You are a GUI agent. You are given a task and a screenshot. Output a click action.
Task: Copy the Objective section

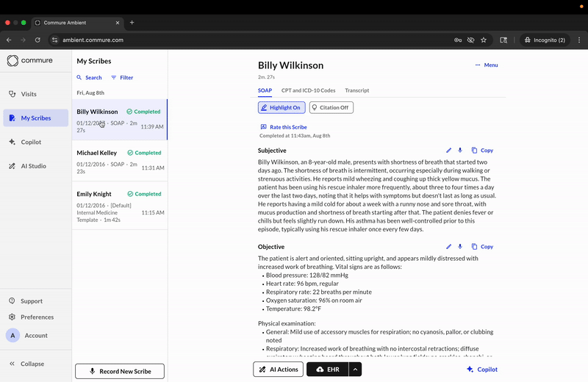(x=482, y=247)
